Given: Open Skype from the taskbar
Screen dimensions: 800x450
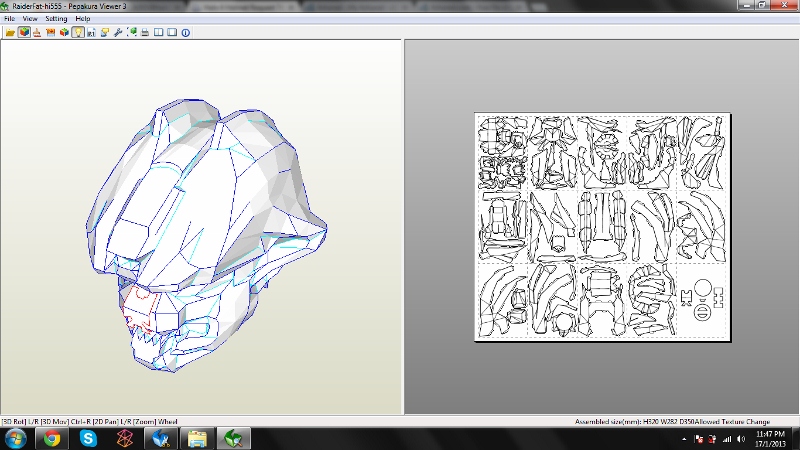Looking at the screenshot, I should [x=88, y=439].
